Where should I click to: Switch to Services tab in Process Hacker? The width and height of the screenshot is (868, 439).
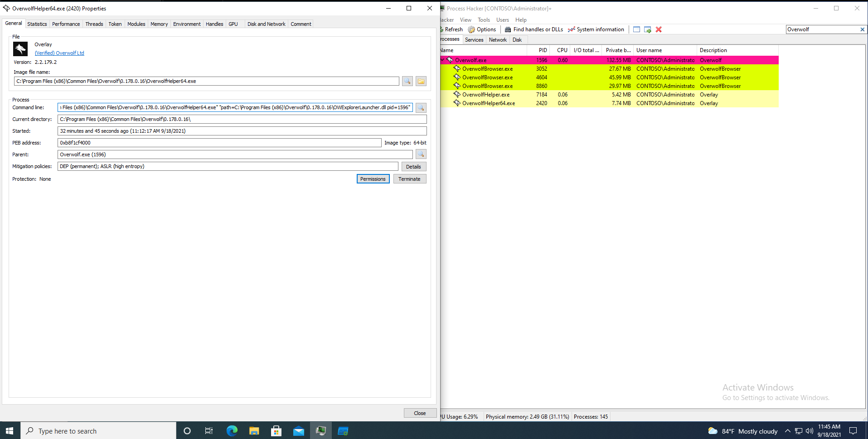474,40
